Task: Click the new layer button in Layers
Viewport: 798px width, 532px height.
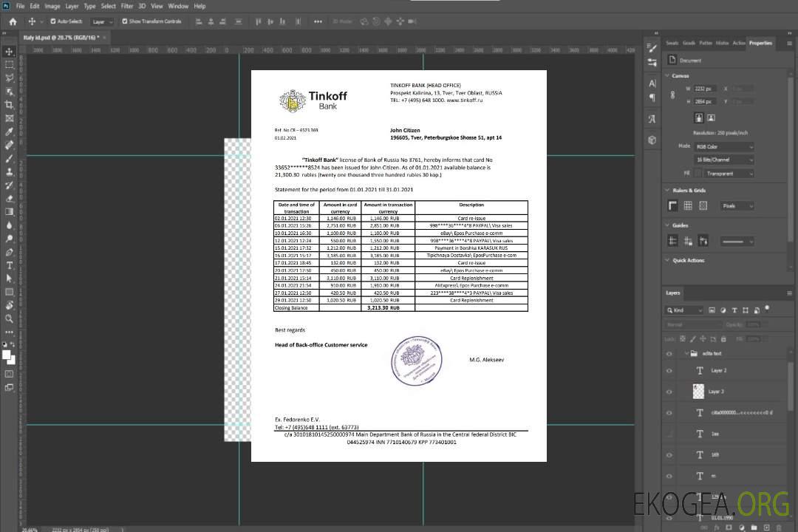Action: coord(766,528)
